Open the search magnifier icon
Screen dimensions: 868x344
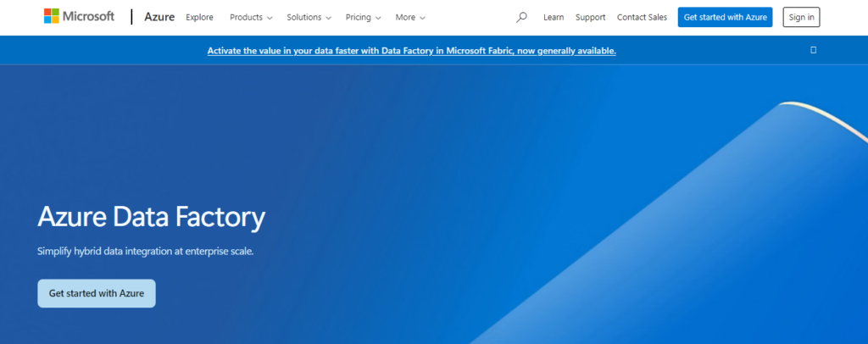tap(521, 17)
